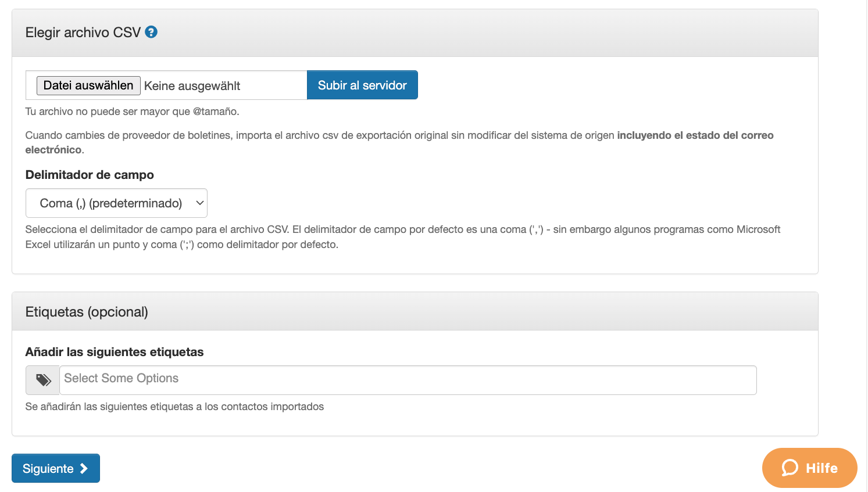Click the "Keine ausgewählt" file status text
The height and width of the screenshot is (492, 868).
(x=192, y=86)
